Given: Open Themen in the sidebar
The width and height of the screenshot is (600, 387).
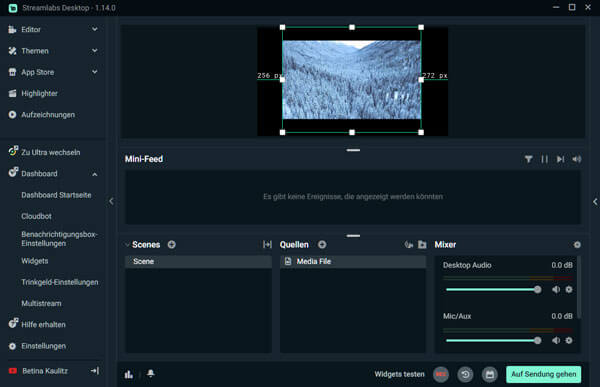Looking at the screenshot, I should 35,51.
